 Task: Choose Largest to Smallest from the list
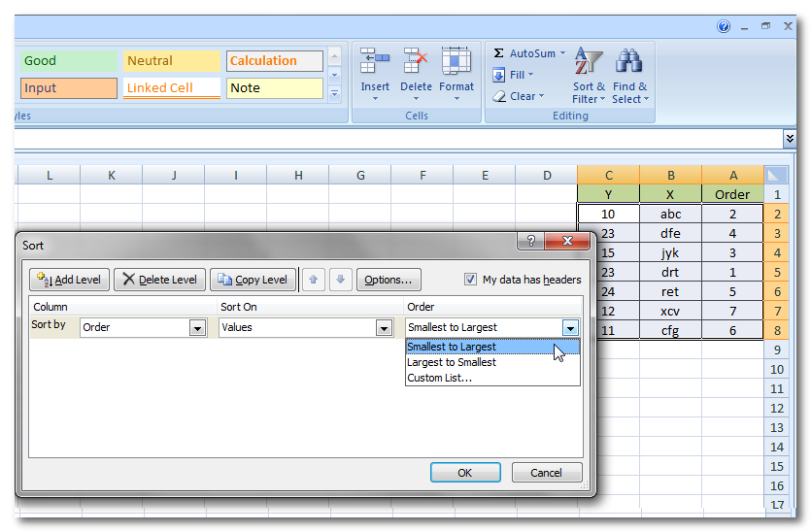452,362
